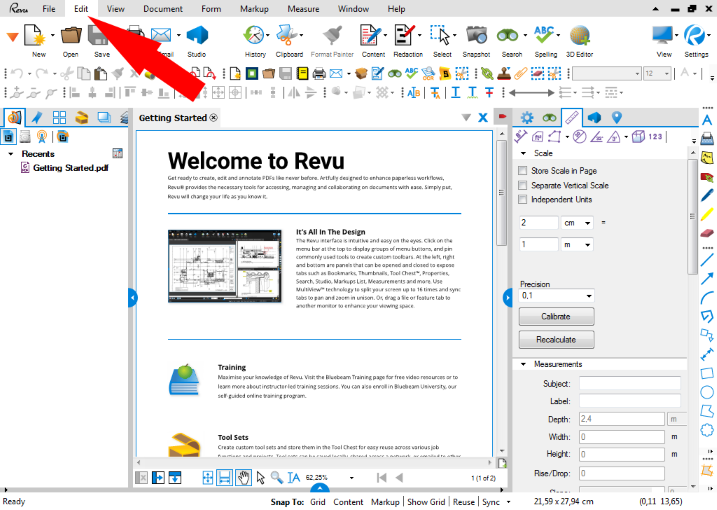Select the Redaction tool

(406, 37)
